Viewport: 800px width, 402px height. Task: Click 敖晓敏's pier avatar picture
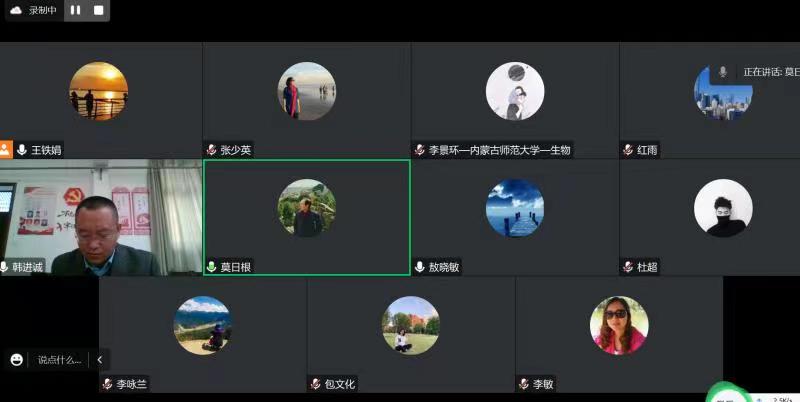(x=515, y=208)
